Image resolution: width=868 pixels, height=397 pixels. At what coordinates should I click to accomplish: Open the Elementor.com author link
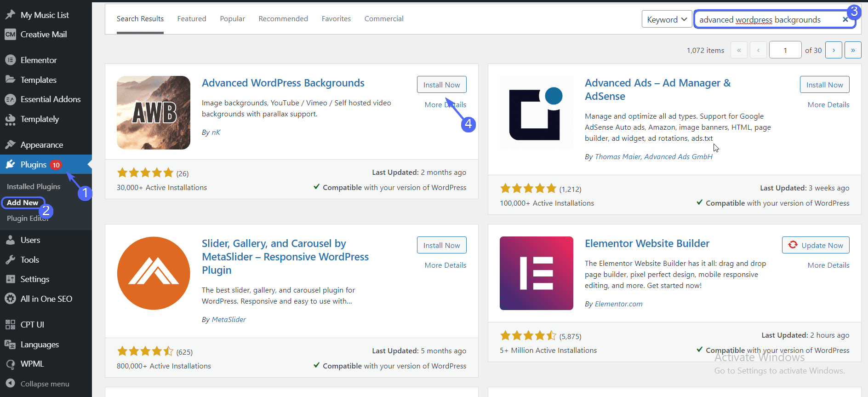point(618,304)
